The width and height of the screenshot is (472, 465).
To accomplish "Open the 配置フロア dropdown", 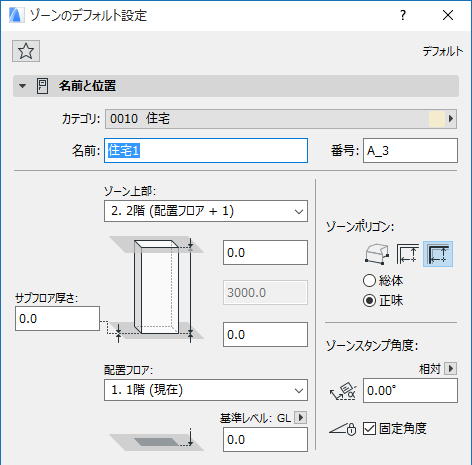I will tap(206, 390).
